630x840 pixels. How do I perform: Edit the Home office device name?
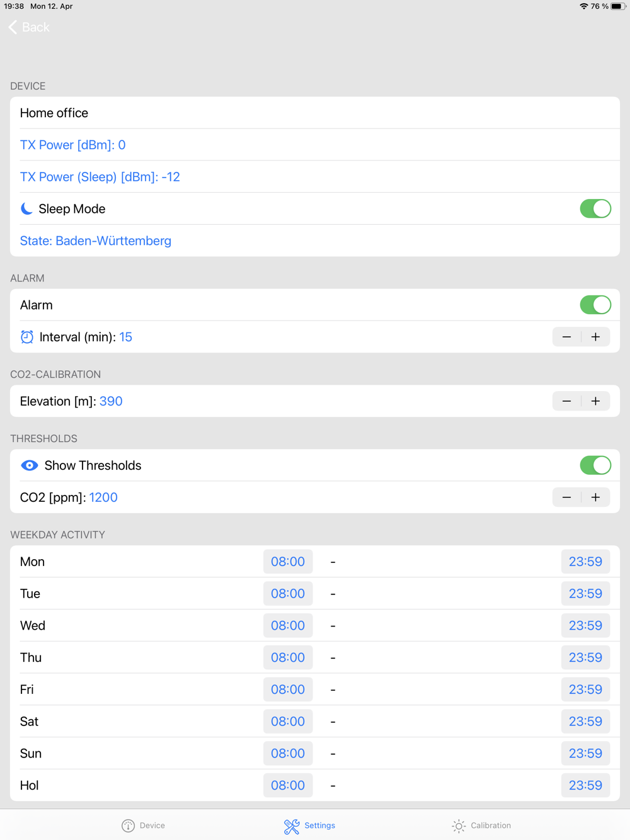coord(315,113)
